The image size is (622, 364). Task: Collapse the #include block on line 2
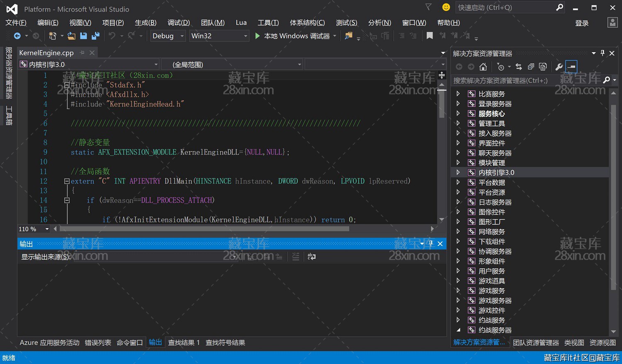point(67,85)
